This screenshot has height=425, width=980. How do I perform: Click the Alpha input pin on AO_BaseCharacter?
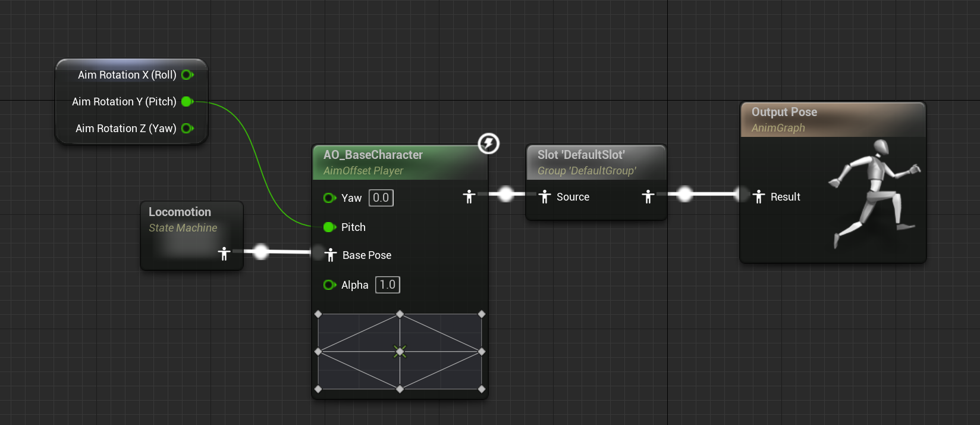(x=329, y=285)
